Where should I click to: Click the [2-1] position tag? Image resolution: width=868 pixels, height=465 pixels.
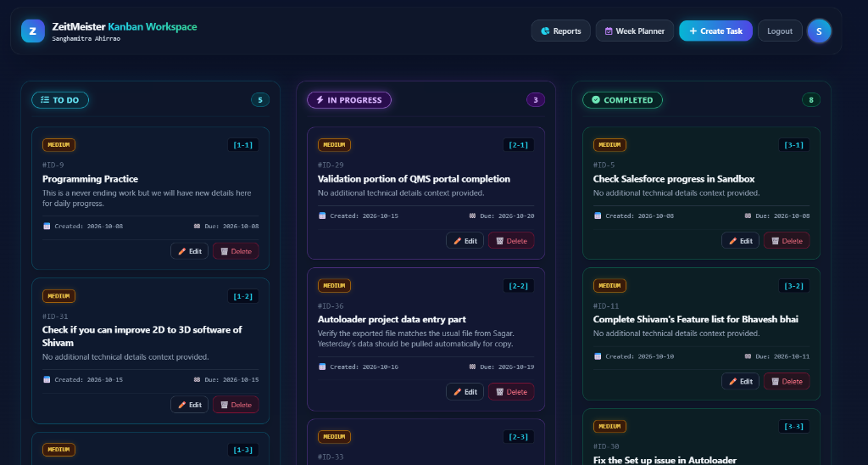click(x=519, y=144)
